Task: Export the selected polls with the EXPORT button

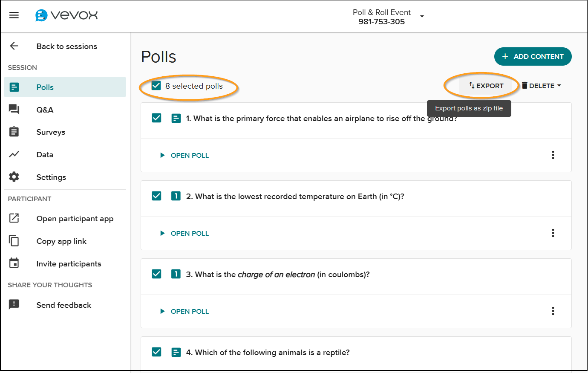Action: coord(486,86)
